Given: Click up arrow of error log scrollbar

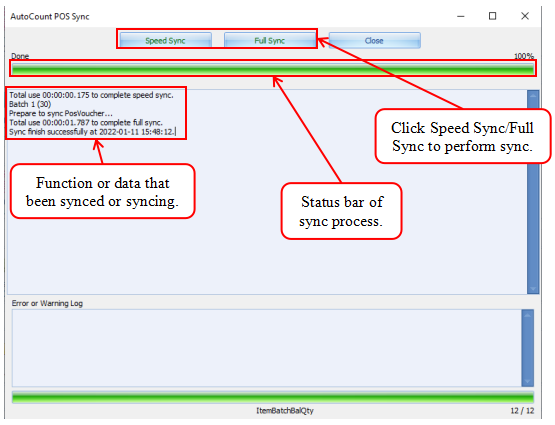Looking at the screenshot, I should (527, 315).
